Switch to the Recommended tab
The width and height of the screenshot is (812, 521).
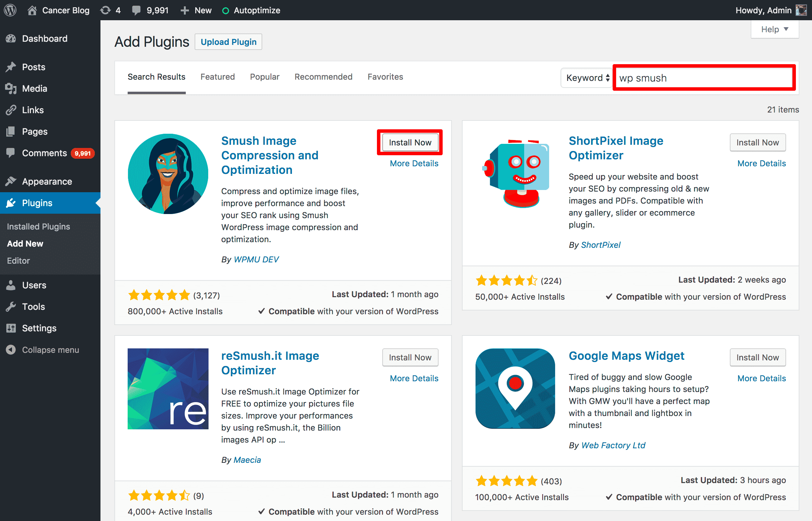tap(324, 77)
